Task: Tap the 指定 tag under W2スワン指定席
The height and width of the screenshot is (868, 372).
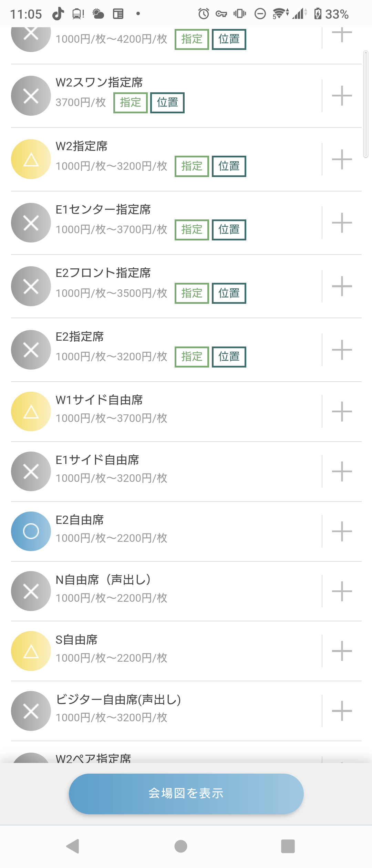Action: (131, 103)
